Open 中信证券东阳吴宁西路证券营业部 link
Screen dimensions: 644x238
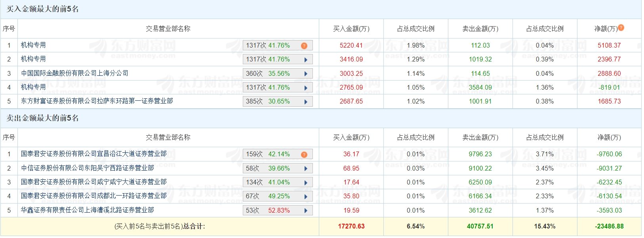click(88, 168)
